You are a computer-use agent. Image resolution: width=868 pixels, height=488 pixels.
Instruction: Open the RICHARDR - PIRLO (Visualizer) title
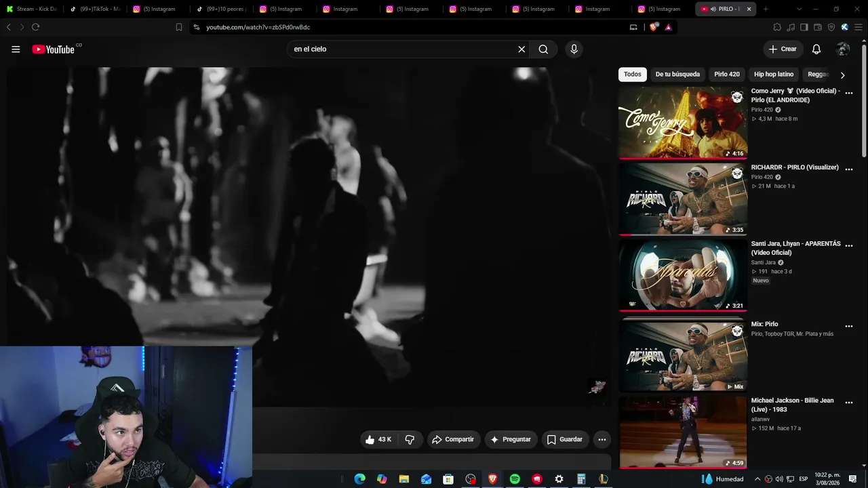point(795,167)
